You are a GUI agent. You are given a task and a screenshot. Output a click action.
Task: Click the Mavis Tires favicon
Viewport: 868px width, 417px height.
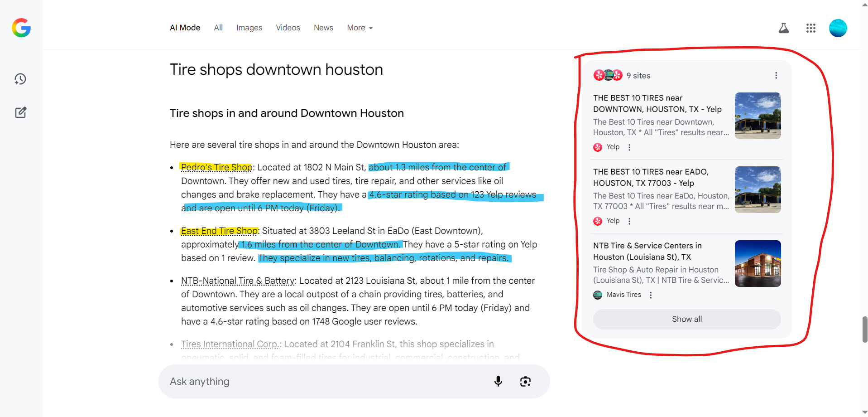point(598,295)
